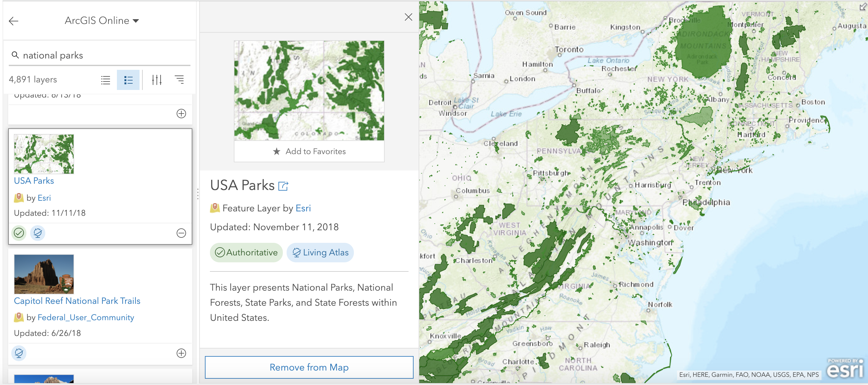The width and height of the screenshot is (868, 385).
Task: Open Esri link in details panel
Action: pos(303,208)
